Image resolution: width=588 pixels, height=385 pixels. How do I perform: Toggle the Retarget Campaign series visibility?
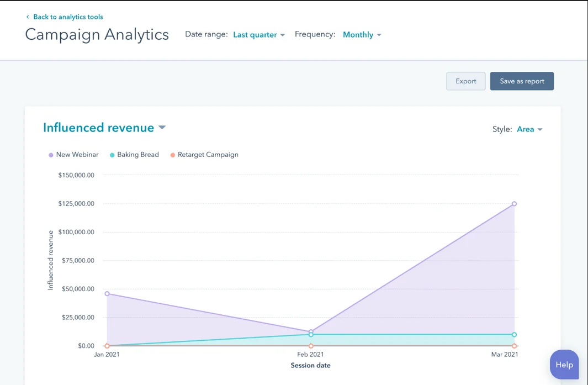tap(207, 155)
